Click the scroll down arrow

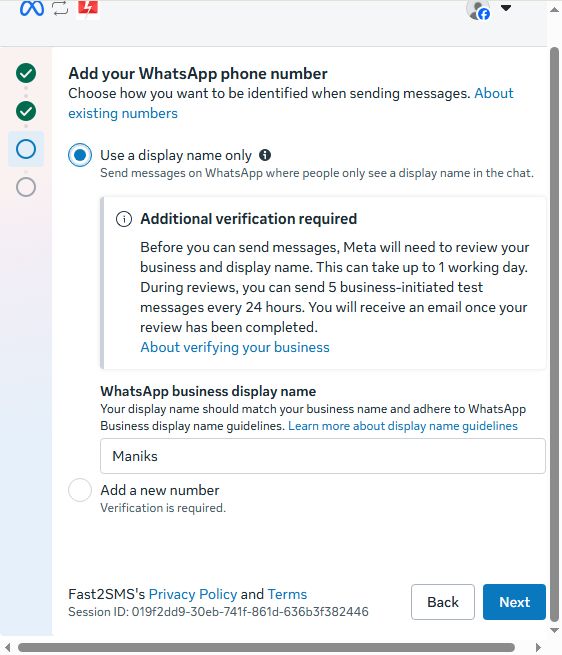tap(554, 630)
